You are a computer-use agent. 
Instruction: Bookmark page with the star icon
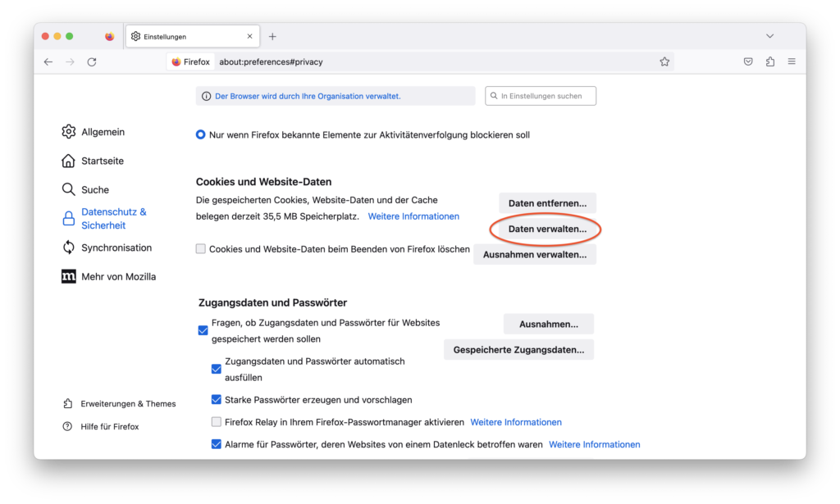point(664,61)
